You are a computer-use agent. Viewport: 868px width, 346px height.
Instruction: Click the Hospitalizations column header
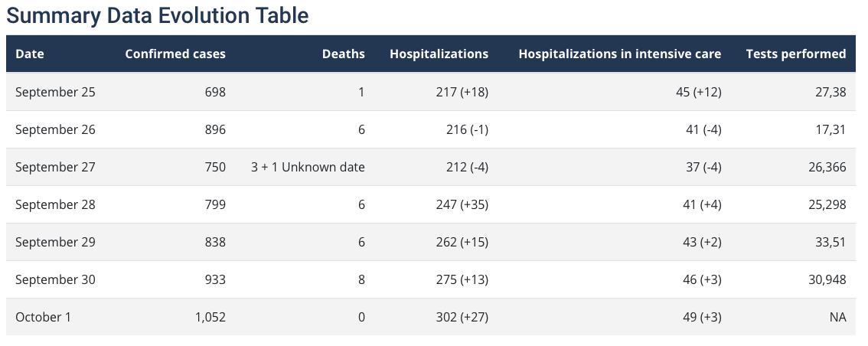(439, 54)
